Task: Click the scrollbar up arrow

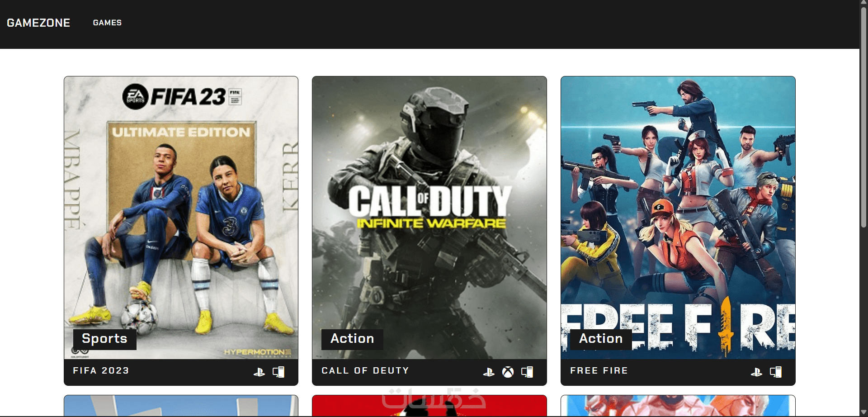Action: pyautogui.click(x=863, y=3)
